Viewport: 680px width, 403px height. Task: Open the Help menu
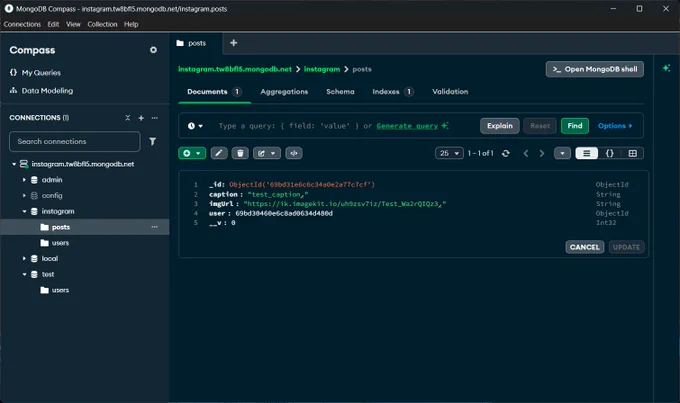131,24
